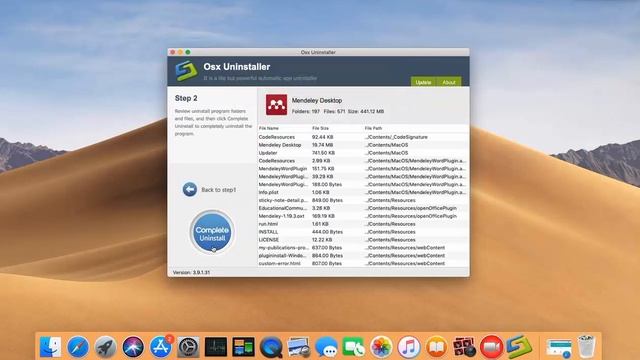
Task: Select the Updater file row
Action: (363, 153)
